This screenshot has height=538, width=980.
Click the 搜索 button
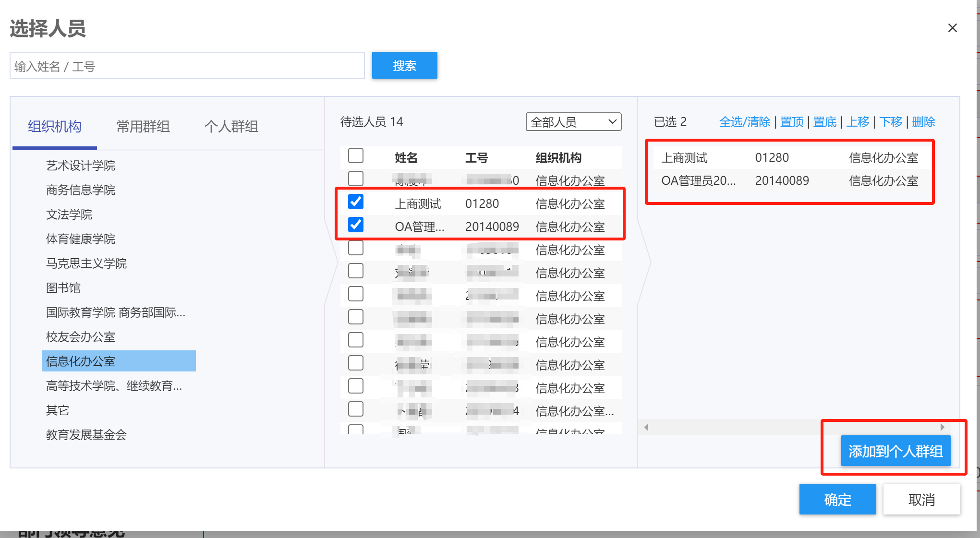[x=404, y=66]
